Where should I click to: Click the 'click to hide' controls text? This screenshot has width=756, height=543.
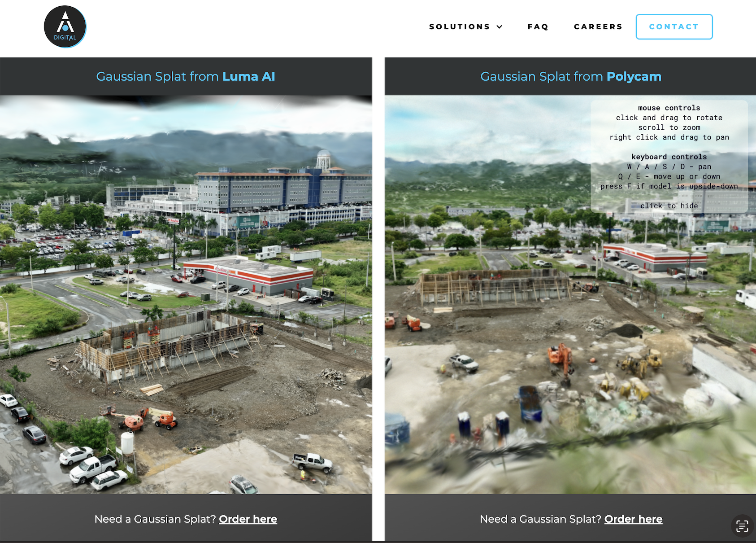click(x=669, y=206)
